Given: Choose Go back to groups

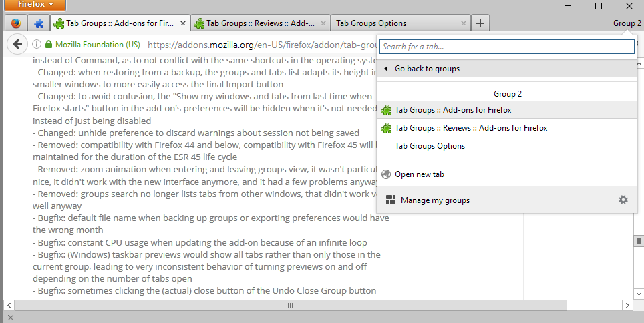Looking at the screenshot, I should pos(507,69).
